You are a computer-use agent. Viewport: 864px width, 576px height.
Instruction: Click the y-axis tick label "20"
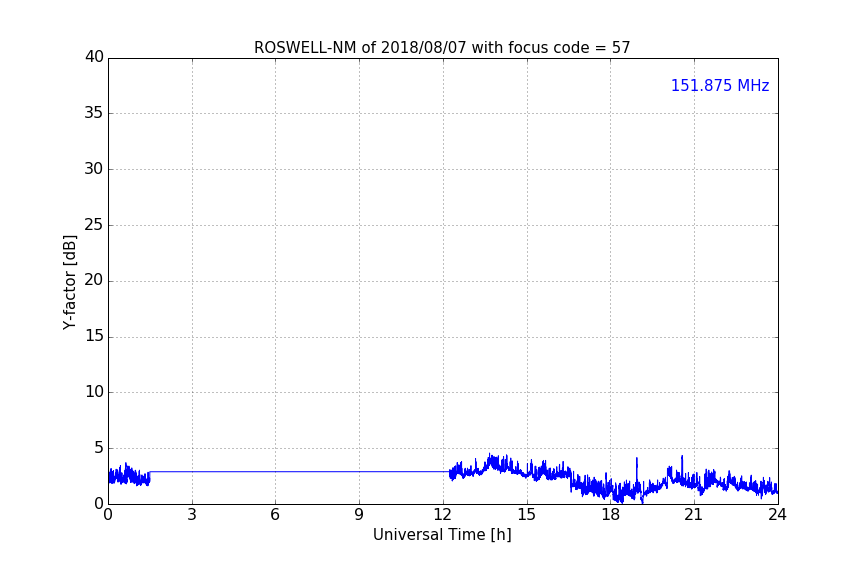pyautogui.click(x=94, y=280)
